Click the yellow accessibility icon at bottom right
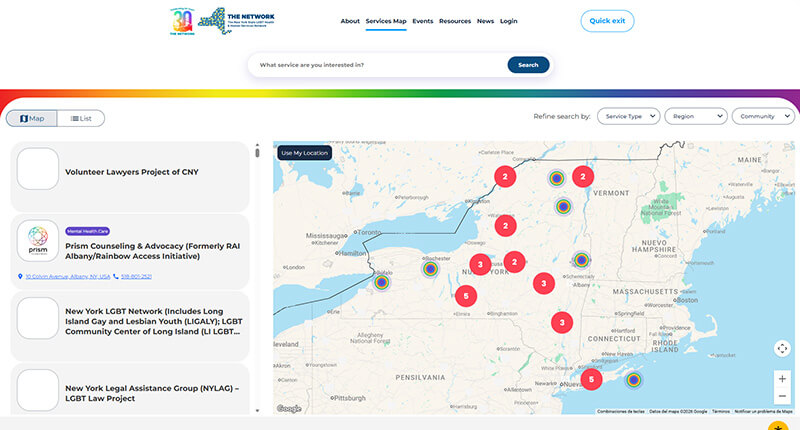Screen dimensions: 800x430 click(x=780, y=424)
